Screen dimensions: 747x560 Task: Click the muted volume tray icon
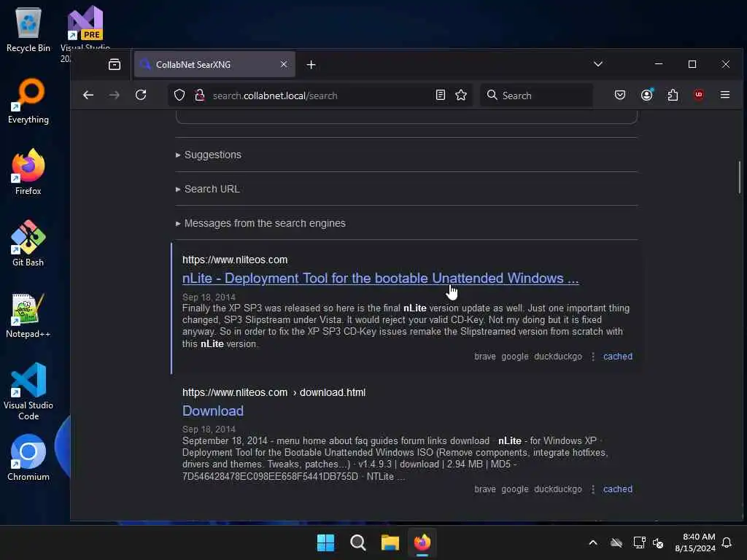pos(658,542)
